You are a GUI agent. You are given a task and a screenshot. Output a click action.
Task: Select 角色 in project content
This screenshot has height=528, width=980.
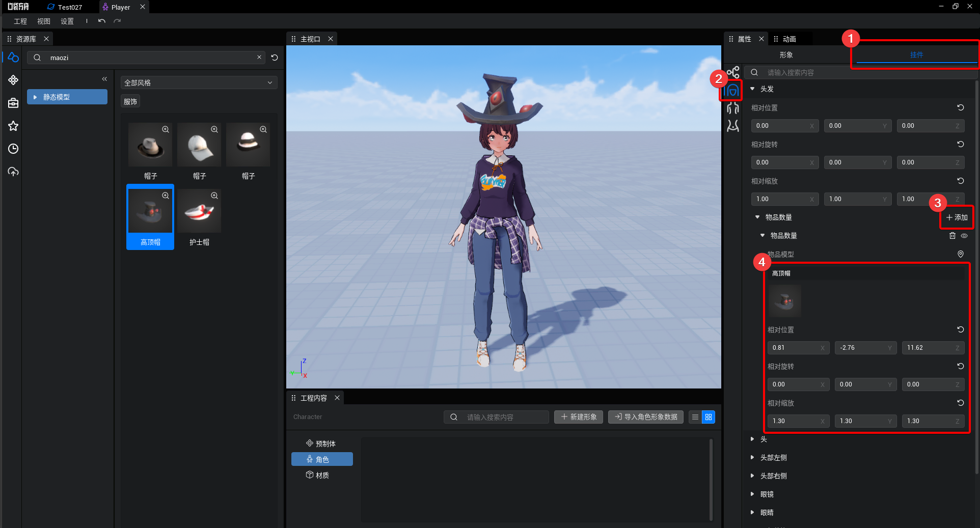click(322, 459)
